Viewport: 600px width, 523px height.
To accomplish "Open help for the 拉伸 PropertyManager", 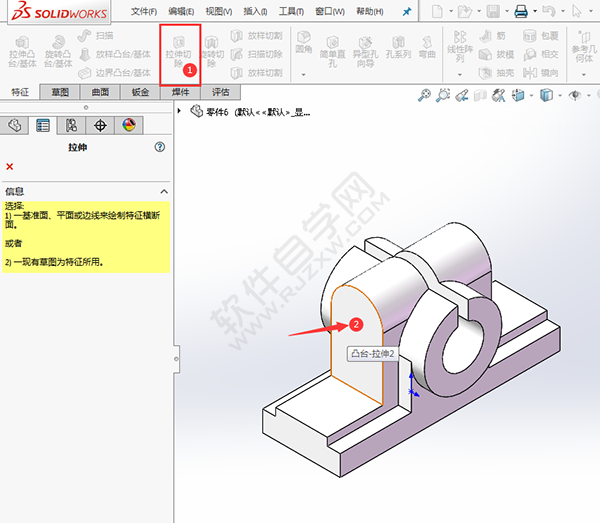I will tap(160, 147).
